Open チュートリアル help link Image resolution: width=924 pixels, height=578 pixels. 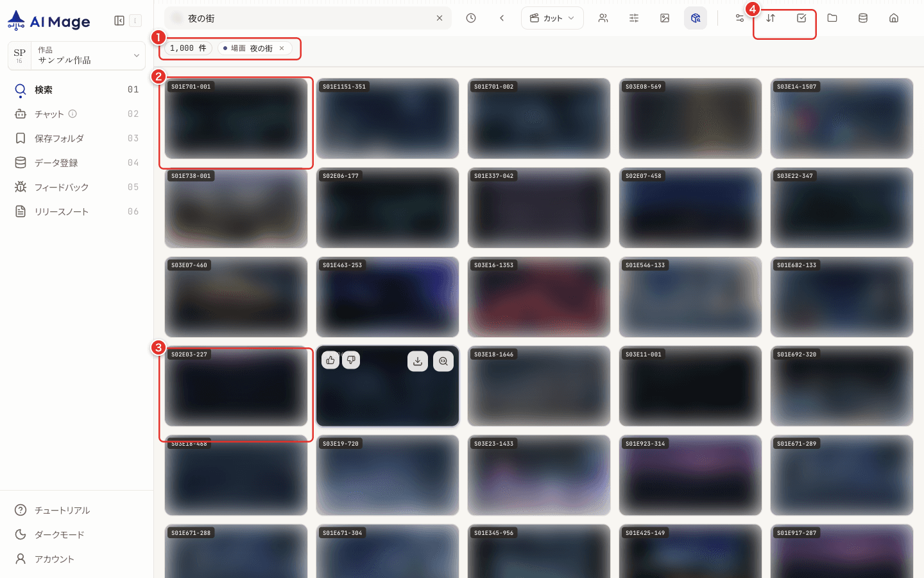[x=76, y=510]
